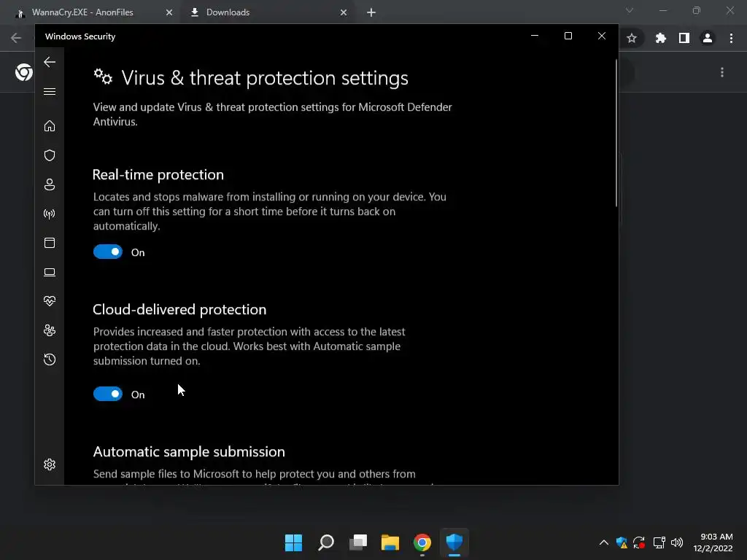The image size is (747, 560).
Task: Turn off Real-time protection toggle
Action: coord(108,252)
